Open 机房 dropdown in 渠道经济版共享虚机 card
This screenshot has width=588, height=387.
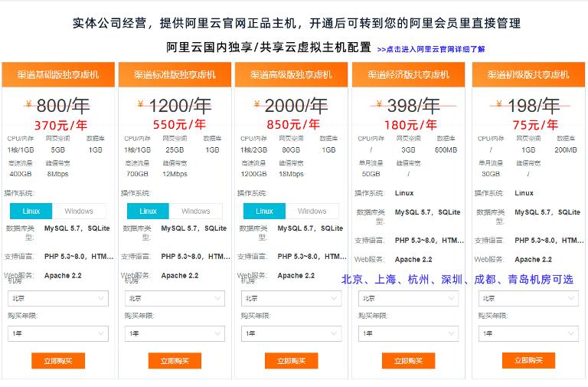tap(408, 298)
